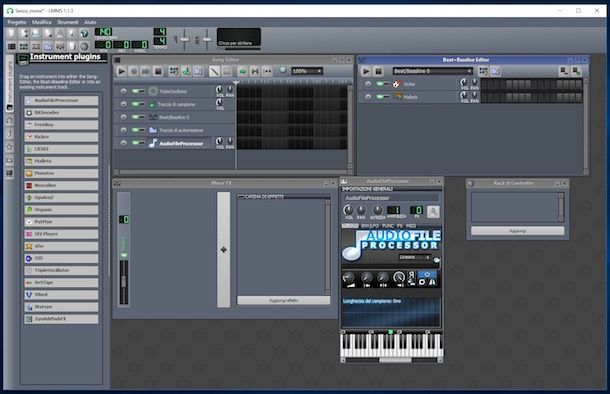Click the move channel arrows in Mixer FX

pos(223,250)
